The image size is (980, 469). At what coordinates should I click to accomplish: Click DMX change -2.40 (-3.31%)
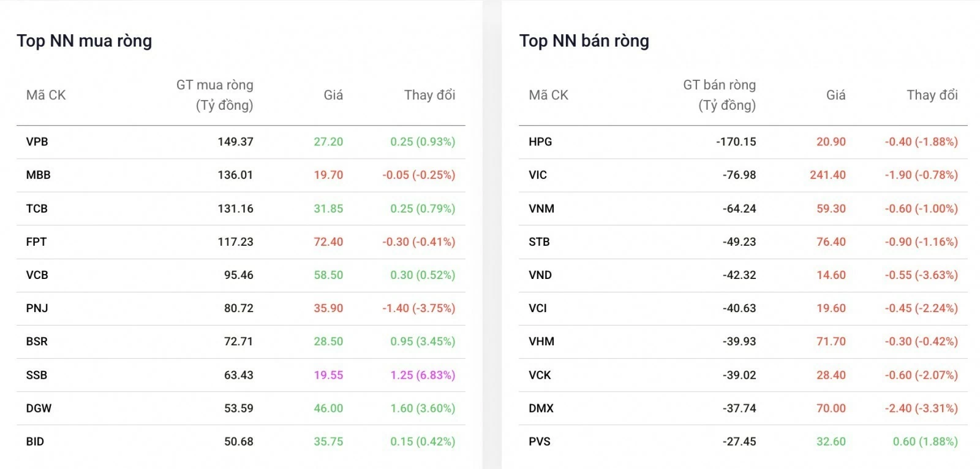921,408
